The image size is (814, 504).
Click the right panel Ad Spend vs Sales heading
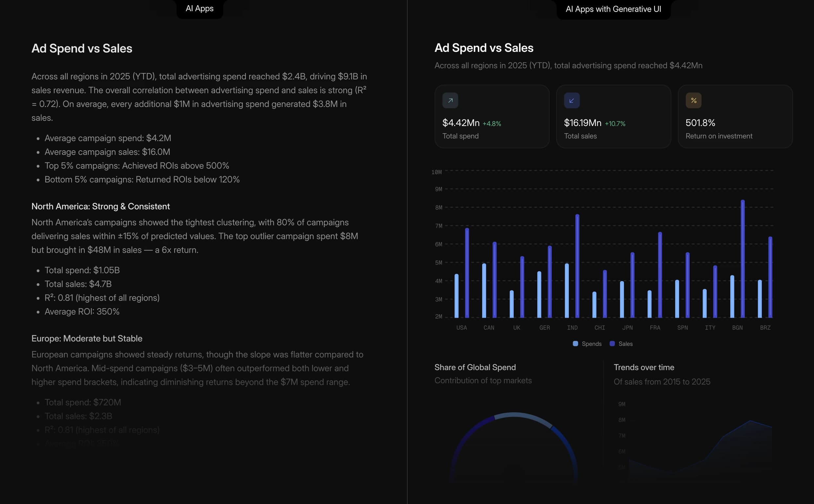tap(484, 48)
